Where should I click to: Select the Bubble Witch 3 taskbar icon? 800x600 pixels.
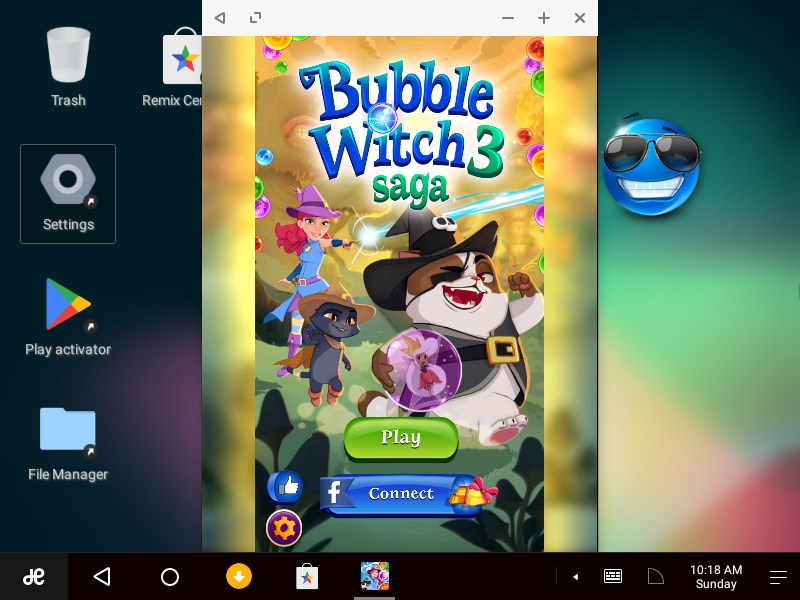[374, 576]
